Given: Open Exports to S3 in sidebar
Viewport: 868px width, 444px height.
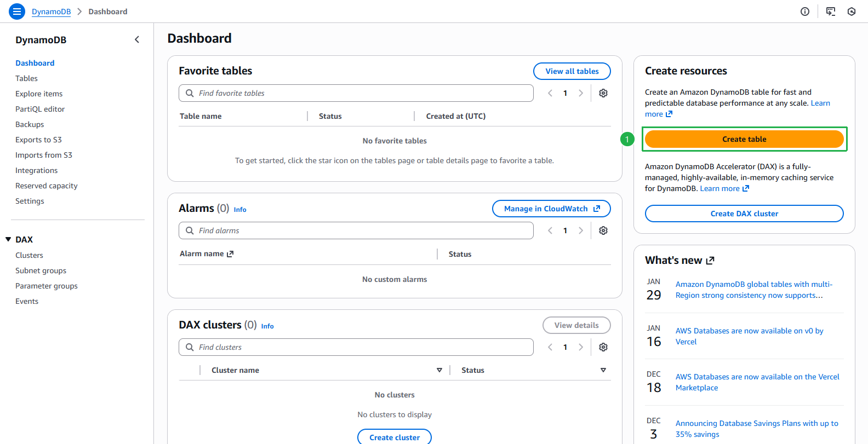Looking at the screenshot, I should (38, 140).
